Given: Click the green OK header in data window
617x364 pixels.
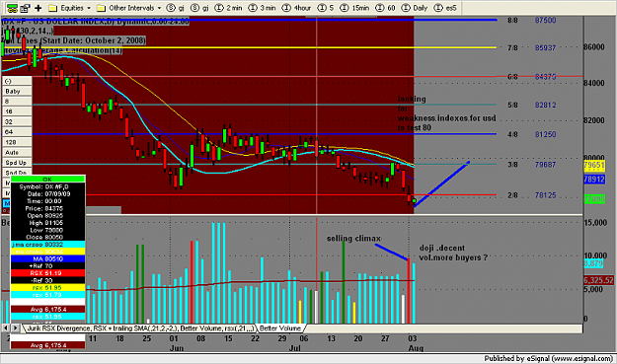Looking at the screenshot, I should (47, 180).
